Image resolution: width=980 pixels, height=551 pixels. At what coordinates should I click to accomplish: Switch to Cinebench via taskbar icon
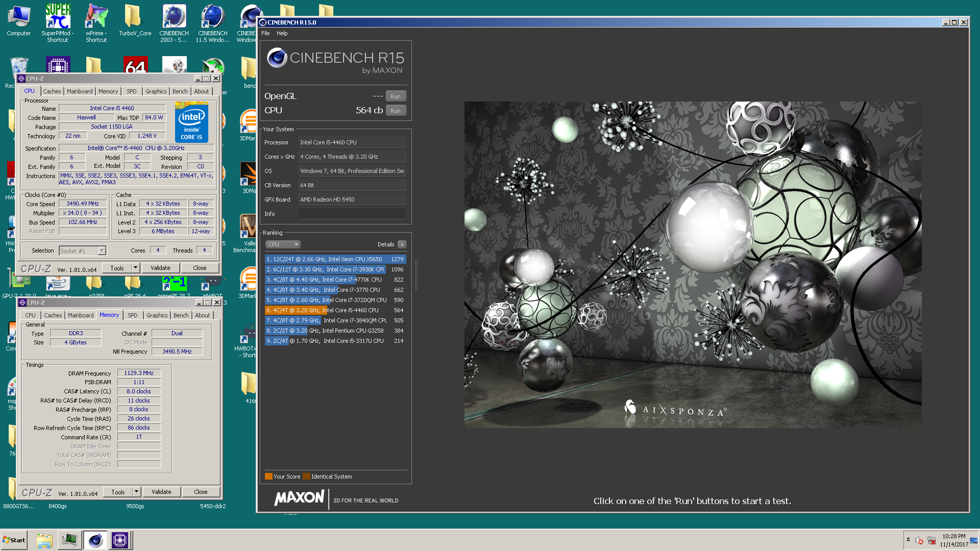coord(95,540)
